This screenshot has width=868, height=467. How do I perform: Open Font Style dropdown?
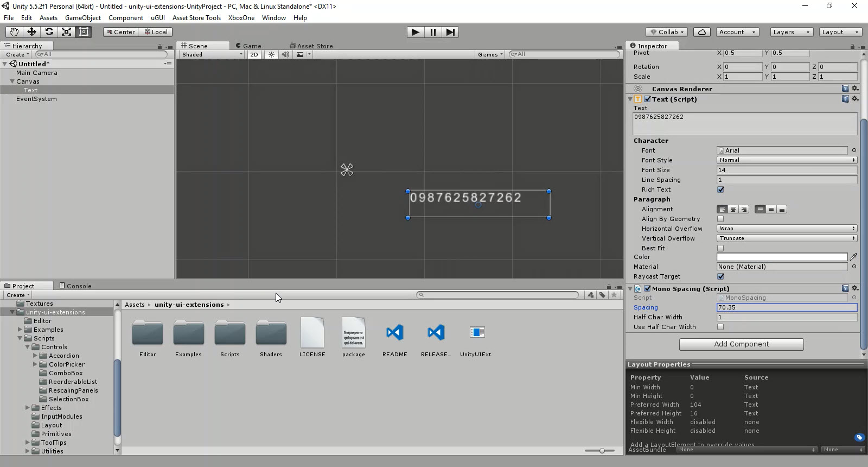click(x=787, y=160)
